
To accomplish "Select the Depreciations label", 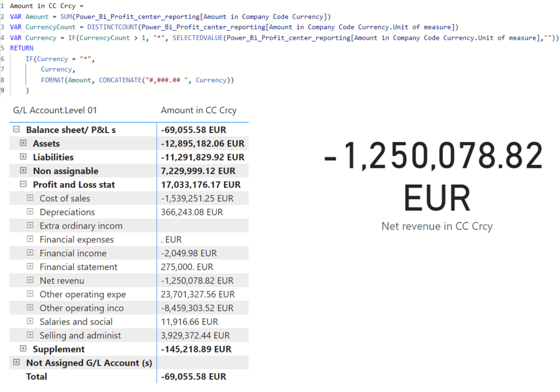I will coord(67,212).
